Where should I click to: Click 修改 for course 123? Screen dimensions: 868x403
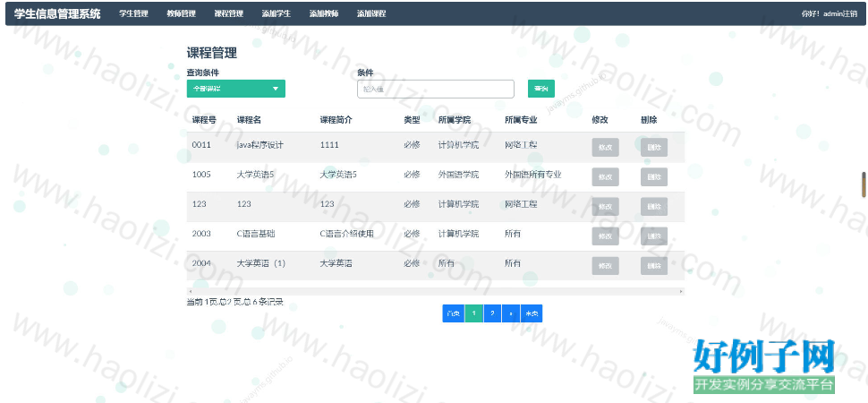tap(605, 206)
